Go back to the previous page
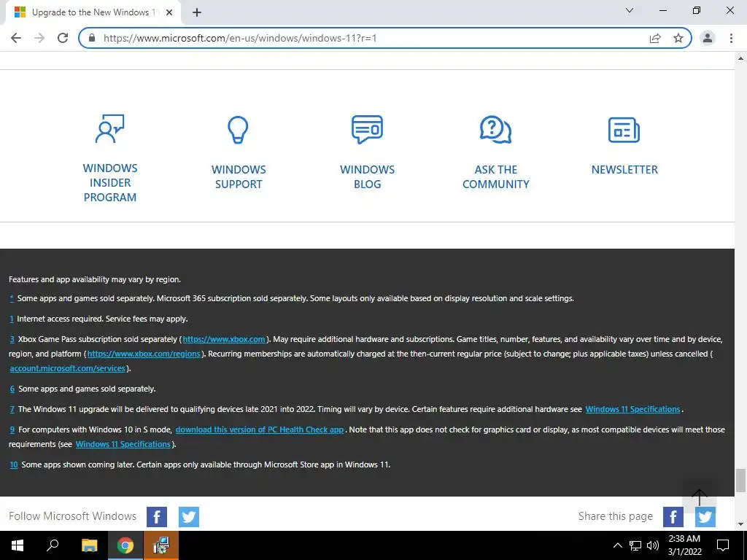This screenshot has width=747, height=560. [x=16, y=38]
